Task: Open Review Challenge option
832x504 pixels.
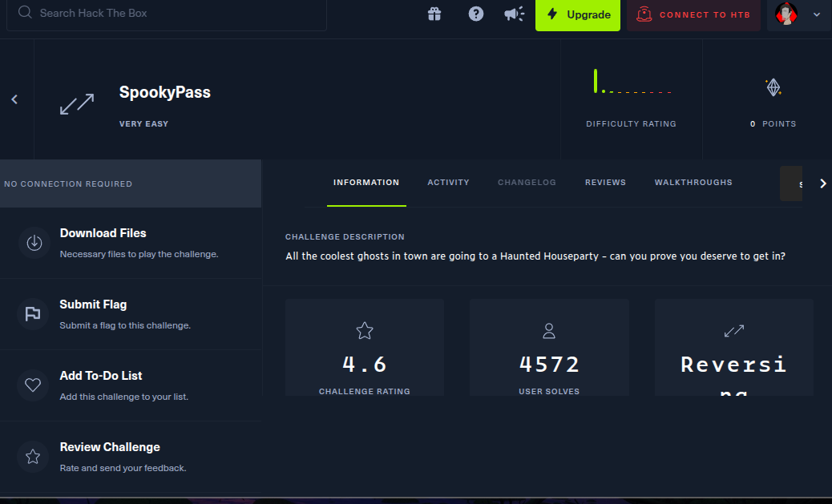Action: click(131, 457)
